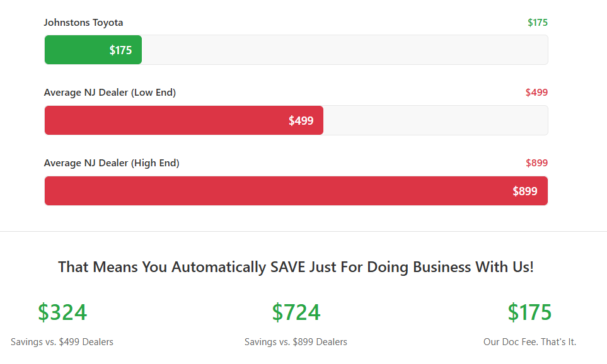
Task: Click the white $899 text inside red bar
Action: (524, 191)
